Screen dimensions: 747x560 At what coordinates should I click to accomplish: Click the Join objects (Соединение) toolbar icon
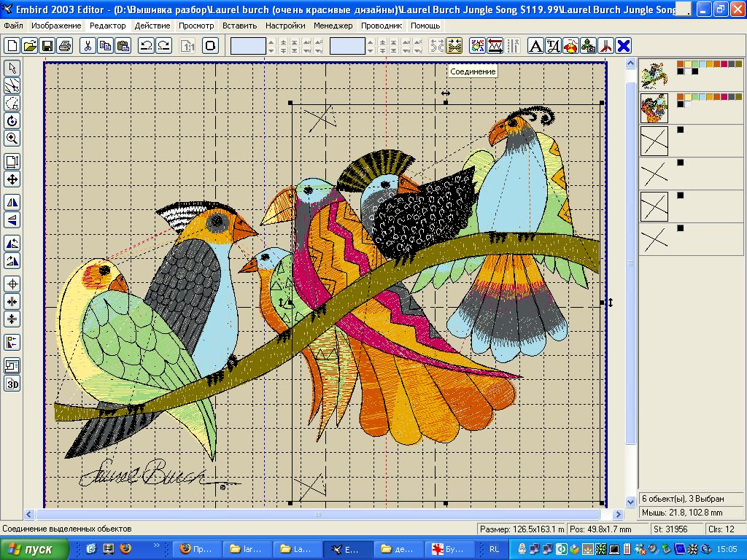454,46
